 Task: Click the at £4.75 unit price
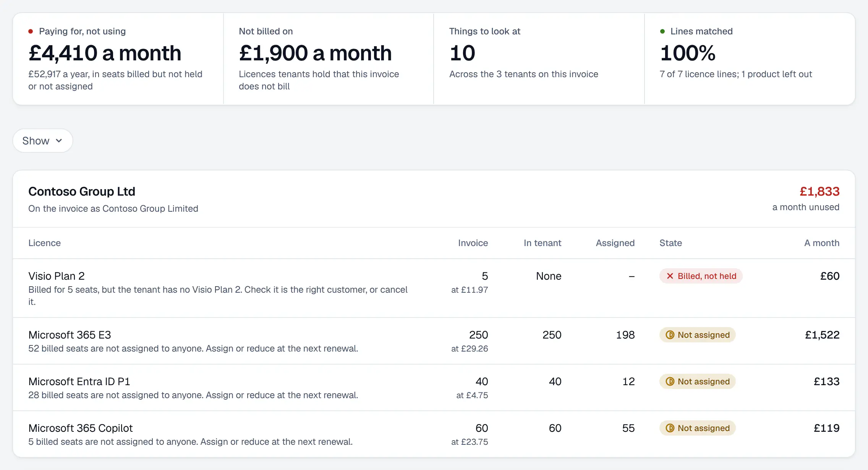[x=472, y=395]
